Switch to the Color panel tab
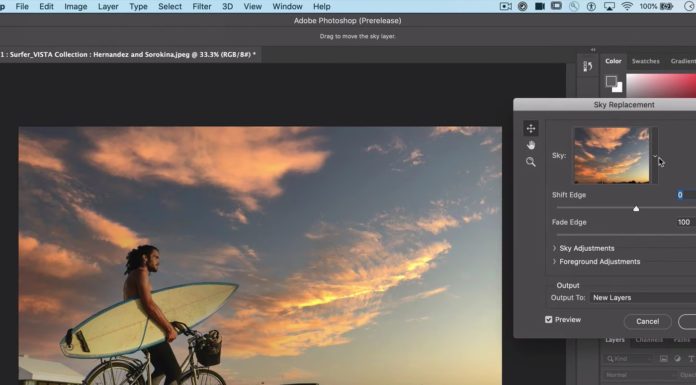The image size is (696, 385). (x=613, y=61)
